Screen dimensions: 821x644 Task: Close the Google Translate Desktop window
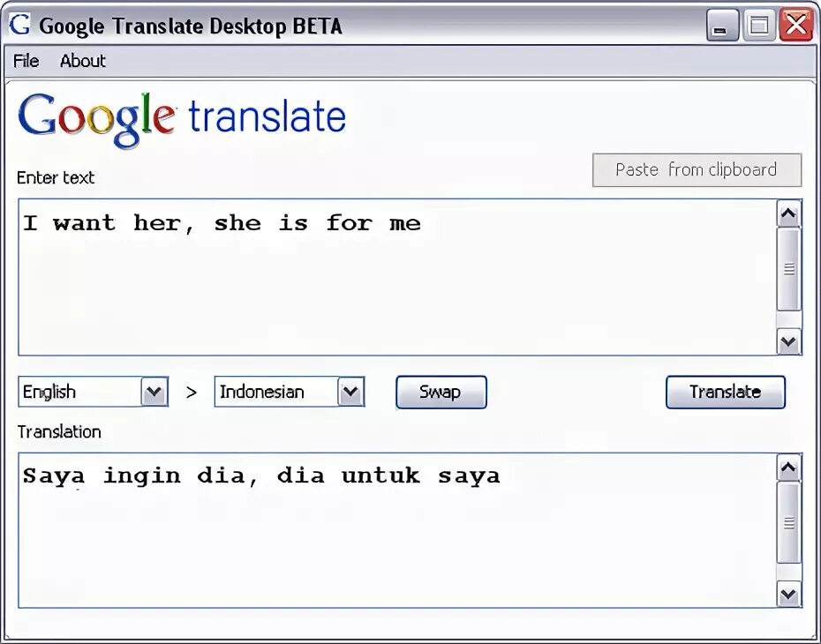coord(796,26)
